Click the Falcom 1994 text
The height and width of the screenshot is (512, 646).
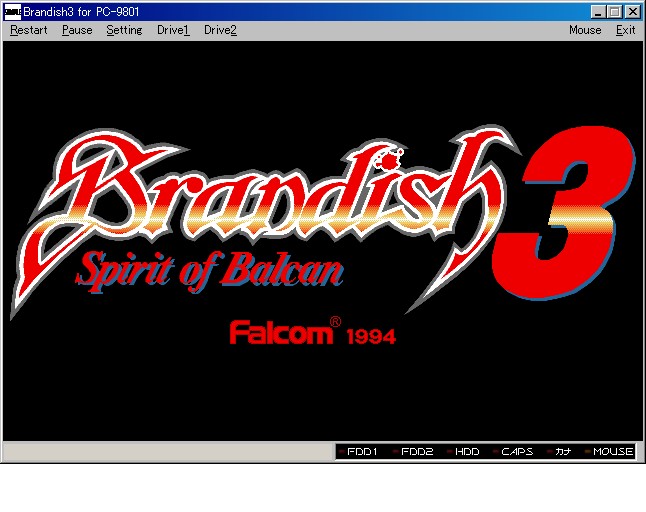coord(312,332)
